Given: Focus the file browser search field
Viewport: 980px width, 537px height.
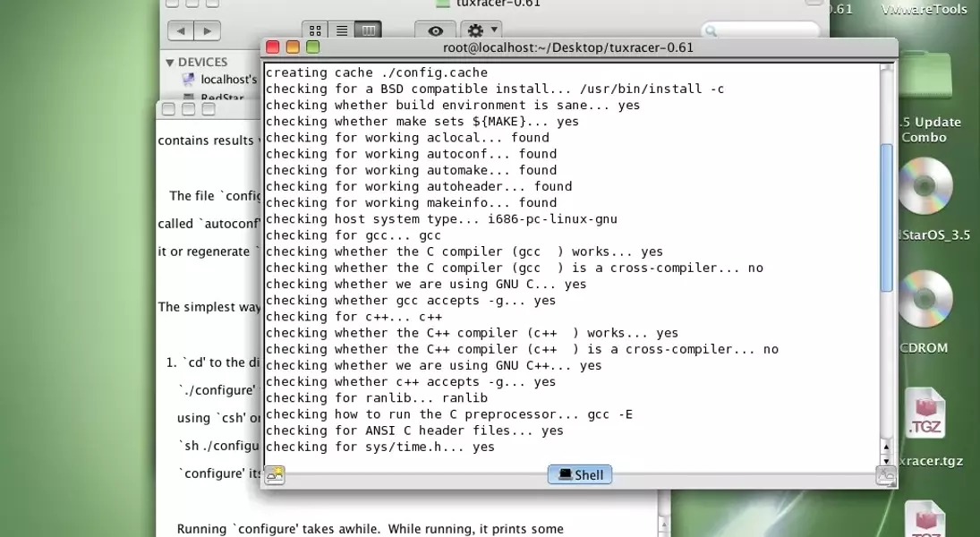Looking at the screenshot, I should pos(760,30).
